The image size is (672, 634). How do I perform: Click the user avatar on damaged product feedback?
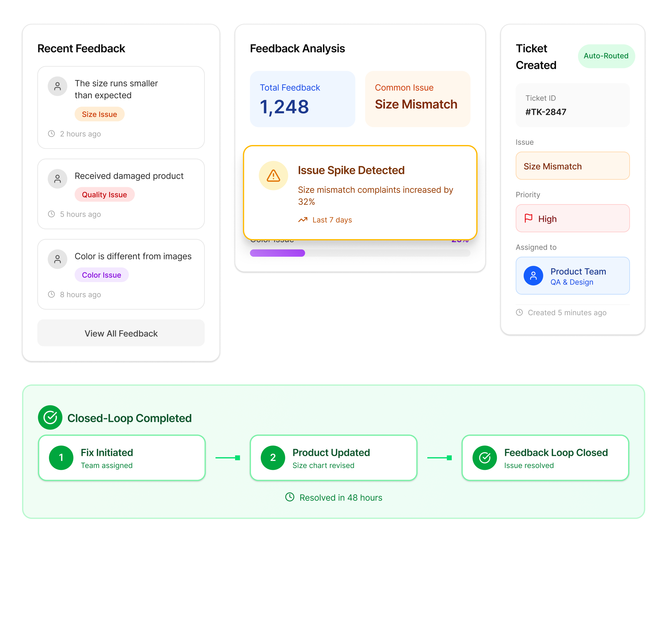tap(58, 178)
